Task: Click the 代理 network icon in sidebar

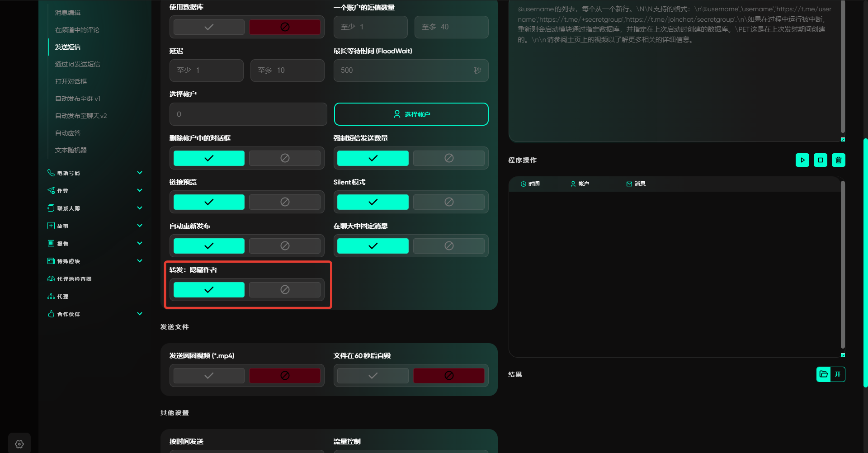Action: click(x=51, y=297)
